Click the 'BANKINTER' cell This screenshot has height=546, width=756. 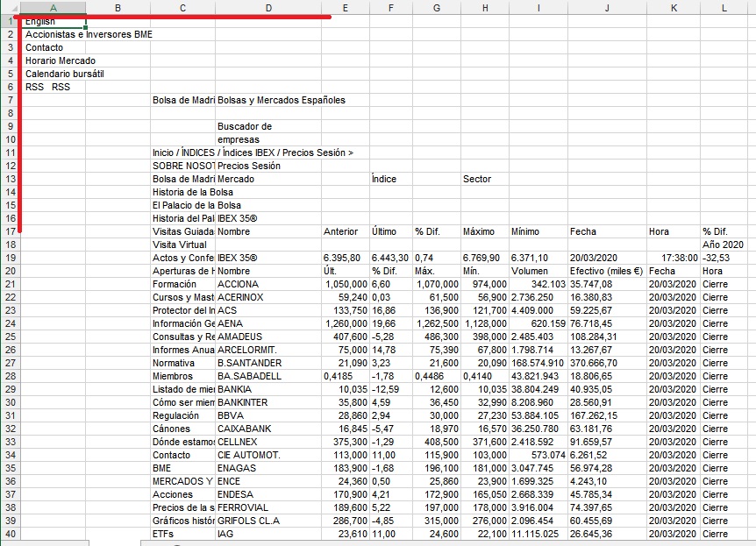tap(268, 402)
